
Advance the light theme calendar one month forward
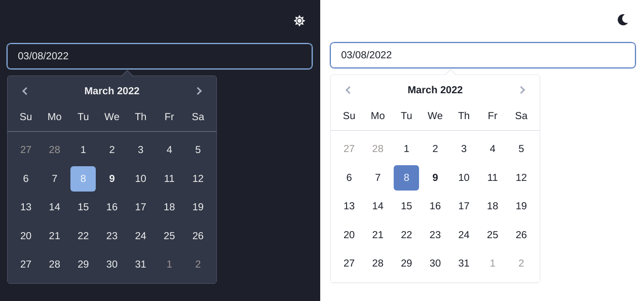(x=522, y=90)
